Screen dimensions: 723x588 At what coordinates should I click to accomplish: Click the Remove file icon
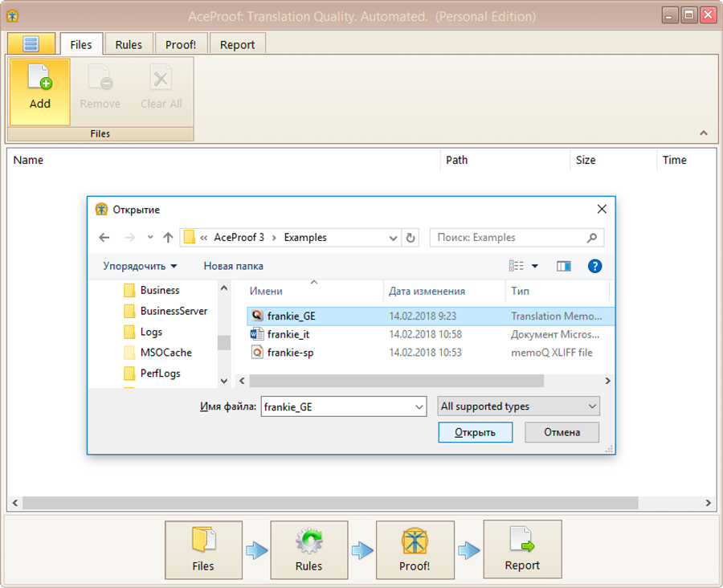[x=99, y=84]
